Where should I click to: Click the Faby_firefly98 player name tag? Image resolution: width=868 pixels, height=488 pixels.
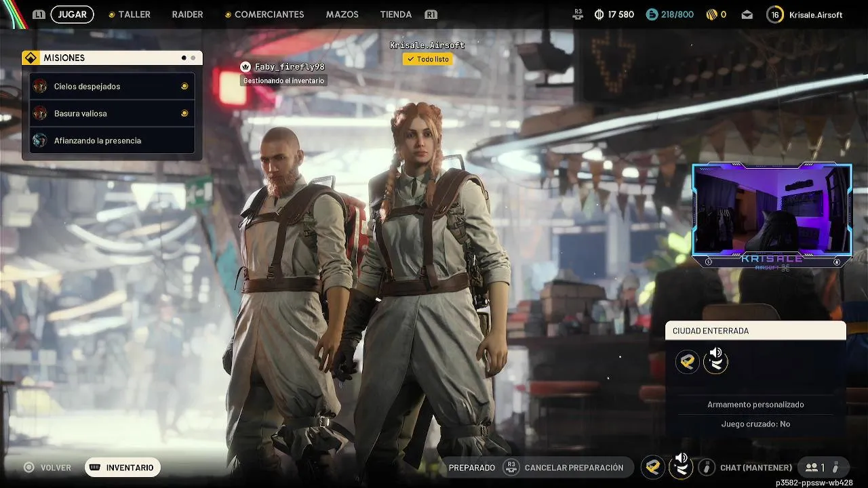(290, 67)
